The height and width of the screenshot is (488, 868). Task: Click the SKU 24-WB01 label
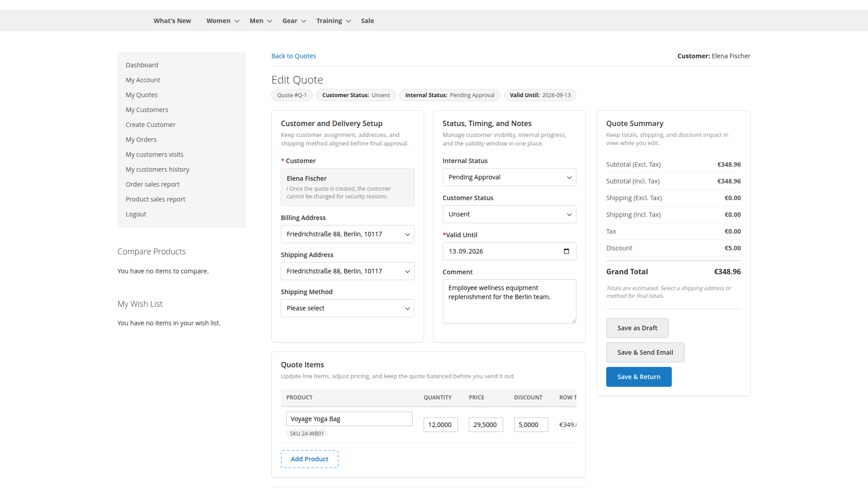307,434
